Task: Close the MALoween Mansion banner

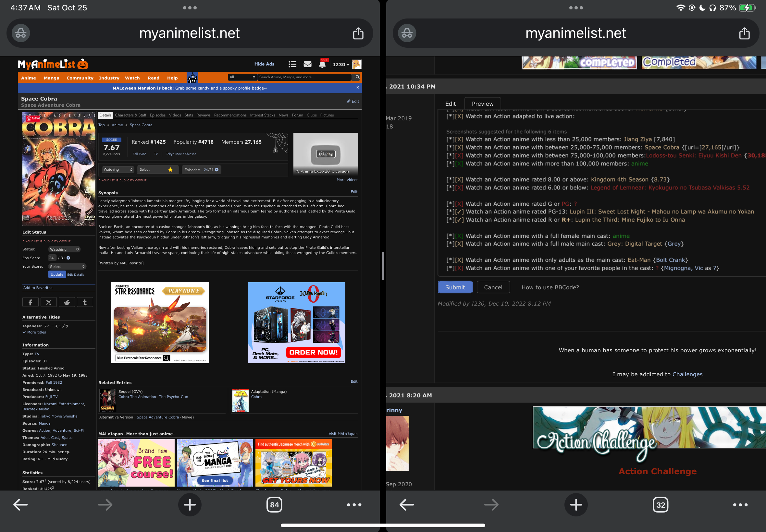Action: coord(357,88)
